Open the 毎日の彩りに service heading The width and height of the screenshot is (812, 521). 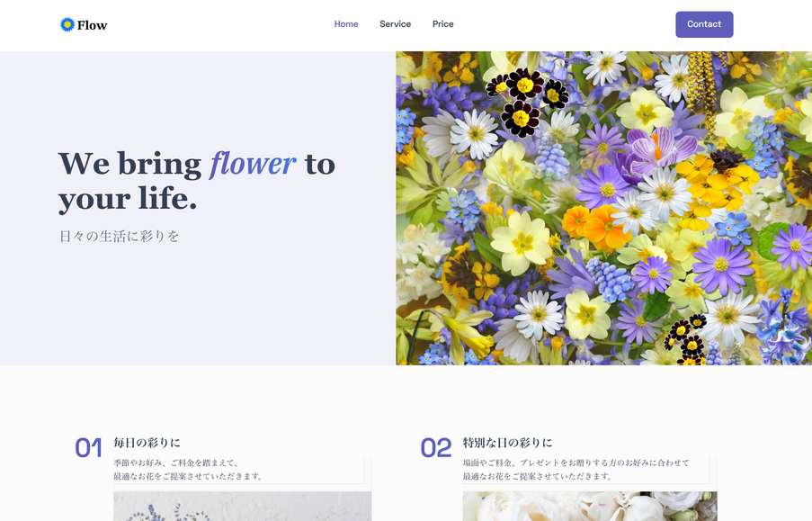(147, 443)
